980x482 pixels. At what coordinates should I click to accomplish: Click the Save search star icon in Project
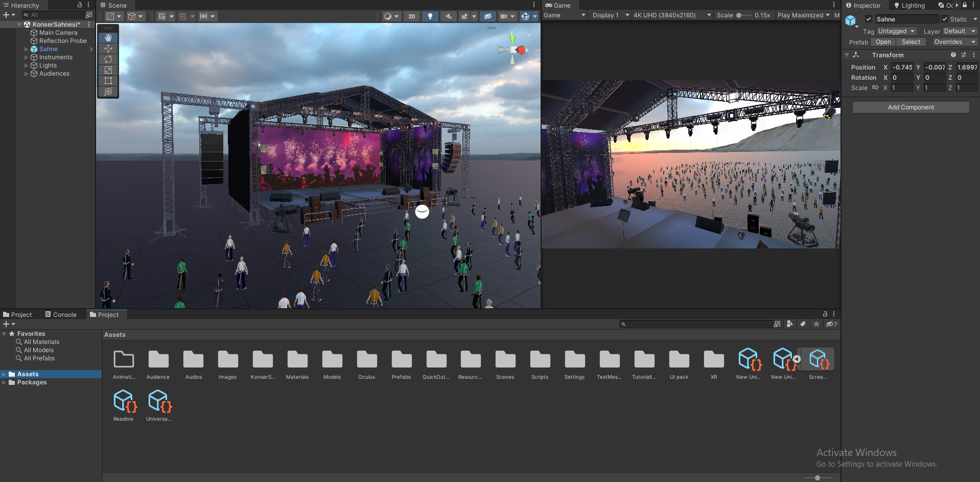pyautogui.click(x=816, y=324)
